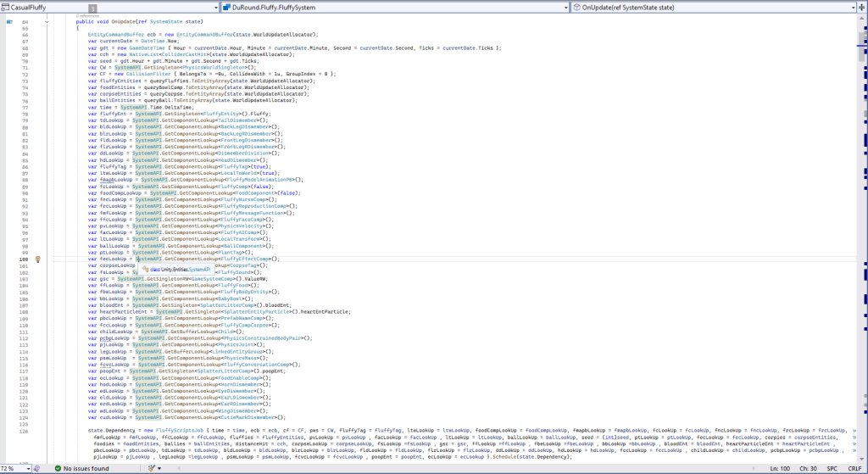Click the lightbulb quick actions icon
Screen dimensions: 868x474
[x=39, y=259]
